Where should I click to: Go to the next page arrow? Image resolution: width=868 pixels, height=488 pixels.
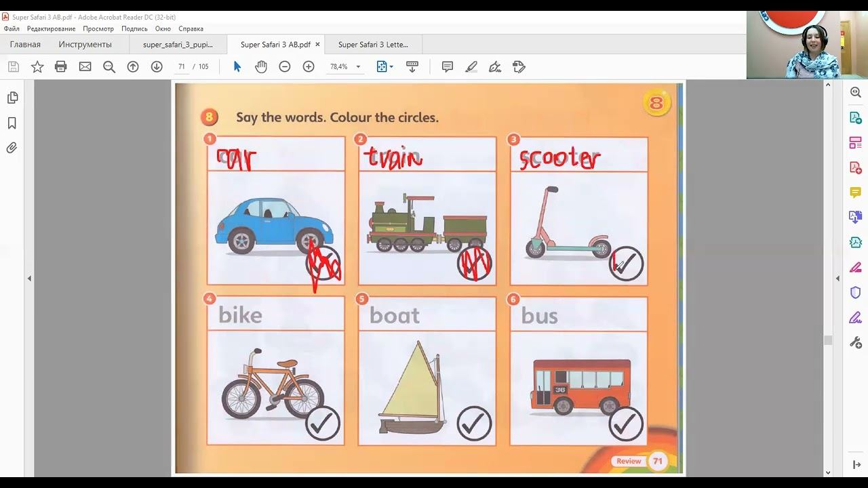click(157, 66)
